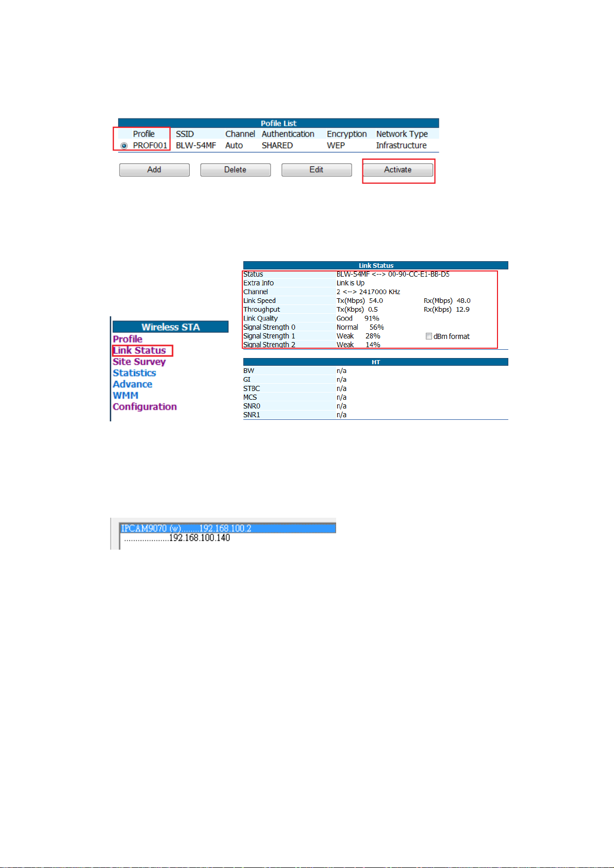Image resolution: width=614 pixels, height=868 pixels.
Task: Open the Configuration menu link
Action: point(145,407)
